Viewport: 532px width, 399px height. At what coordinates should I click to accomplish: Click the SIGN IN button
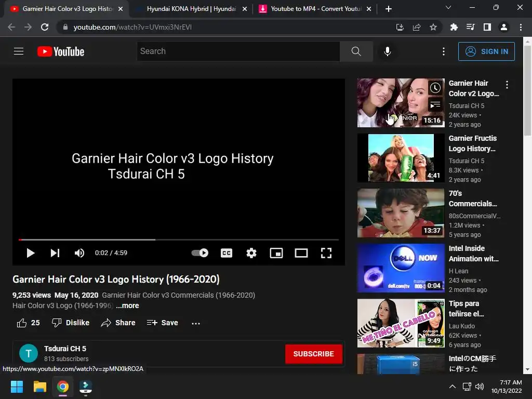pos(486,51)
